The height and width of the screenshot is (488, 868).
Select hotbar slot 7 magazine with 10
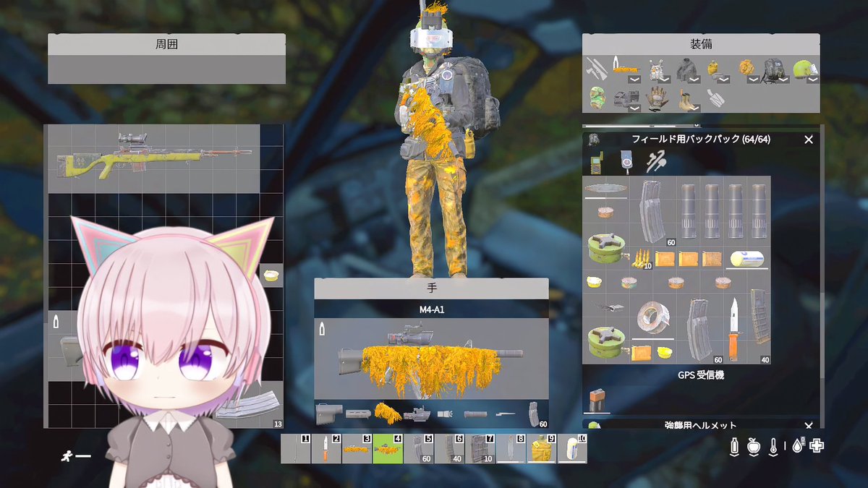[x=480, y=448]
